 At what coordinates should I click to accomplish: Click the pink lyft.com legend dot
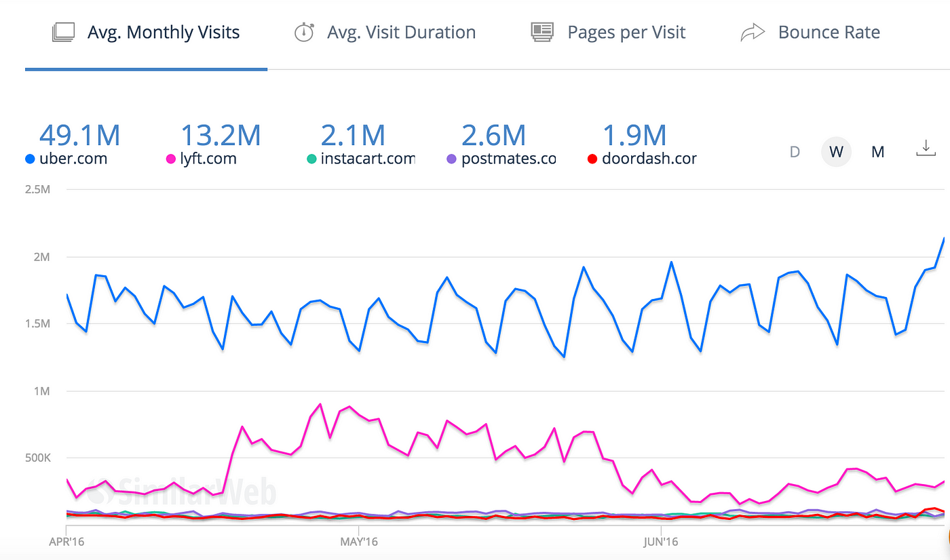point(171,159)
